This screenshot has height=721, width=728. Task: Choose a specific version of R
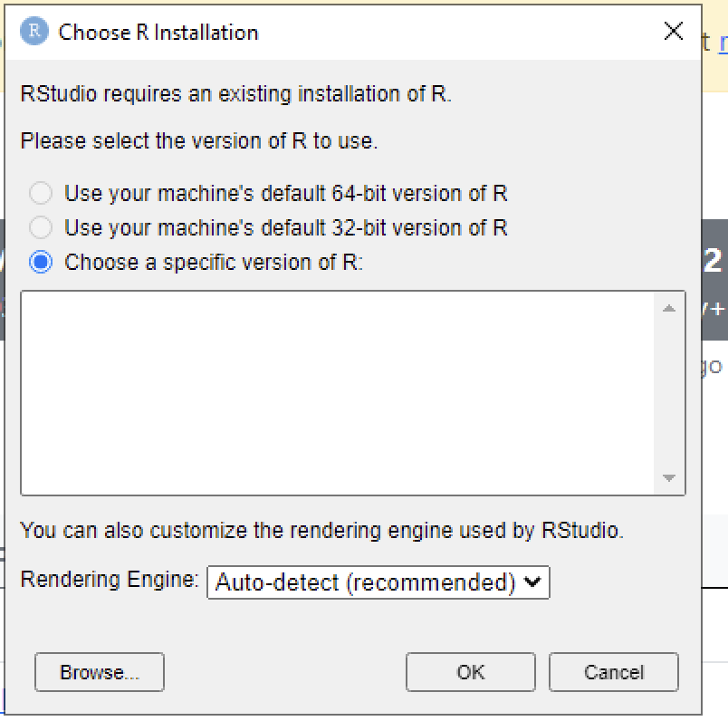coord(39,262)
